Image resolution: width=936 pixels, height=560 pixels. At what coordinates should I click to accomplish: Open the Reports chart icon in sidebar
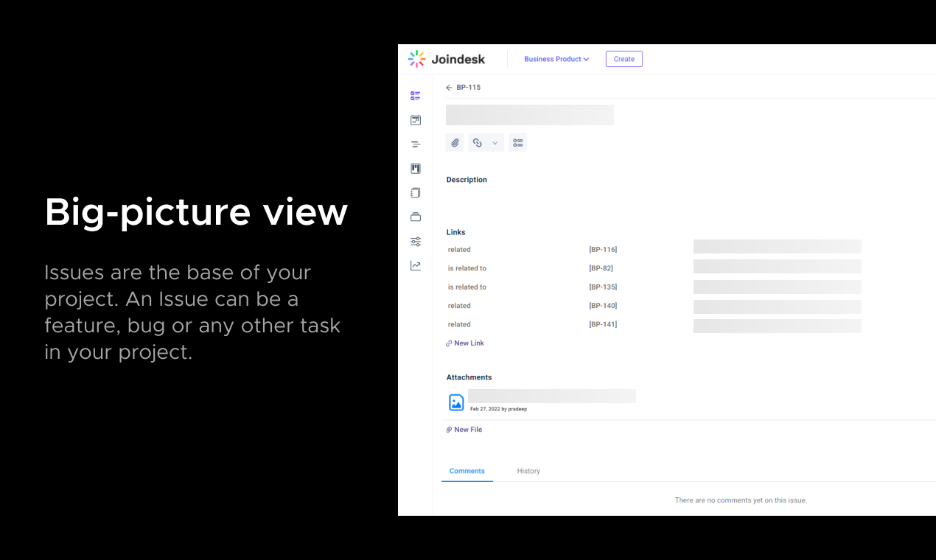coord(416,265)
